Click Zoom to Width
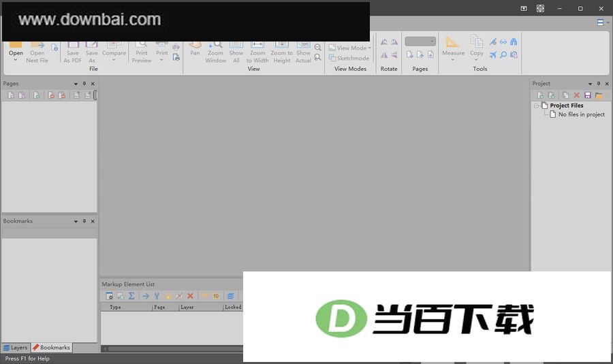The width and height of the screenshot is (613, 364). [257, 52]
